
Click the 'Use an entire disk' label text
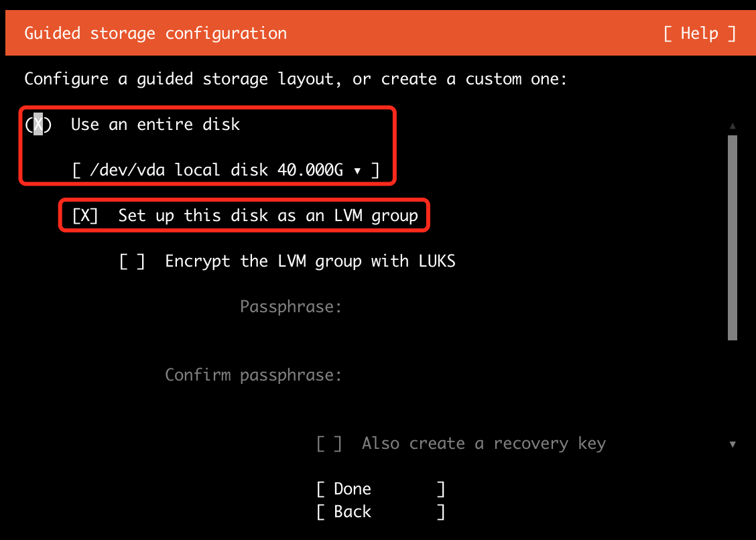click(155, 125)
